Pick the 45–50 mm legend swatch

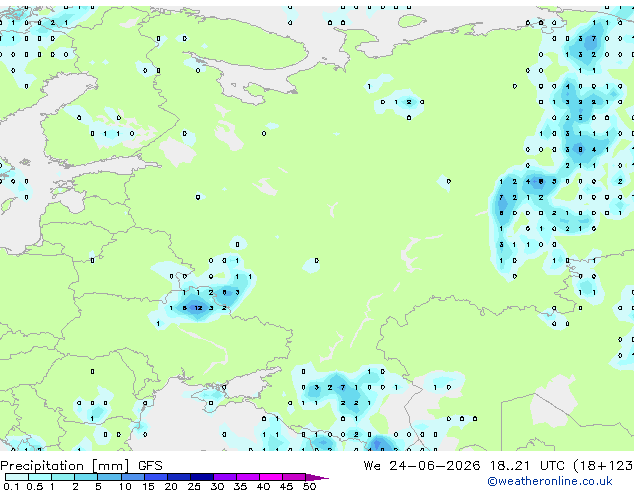pyautogui.click(x=294, y=477)
